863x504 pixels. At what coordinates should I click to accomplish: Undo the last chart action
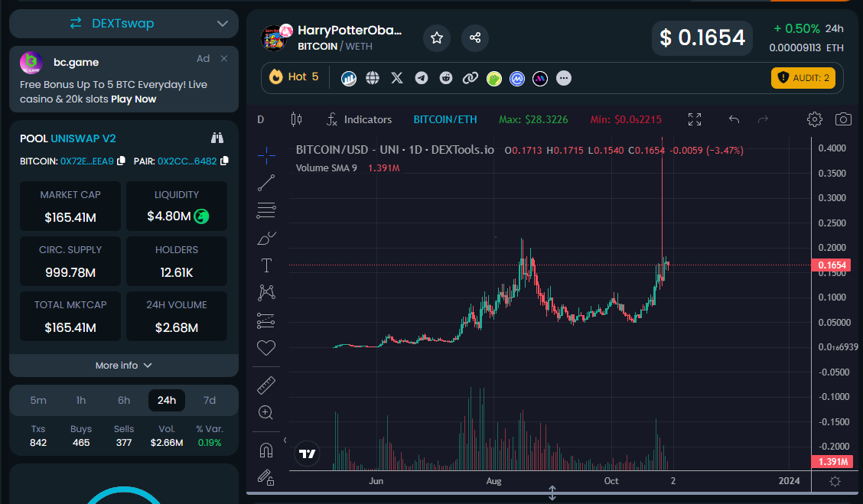pyautogui.click(x=734, y=119)
